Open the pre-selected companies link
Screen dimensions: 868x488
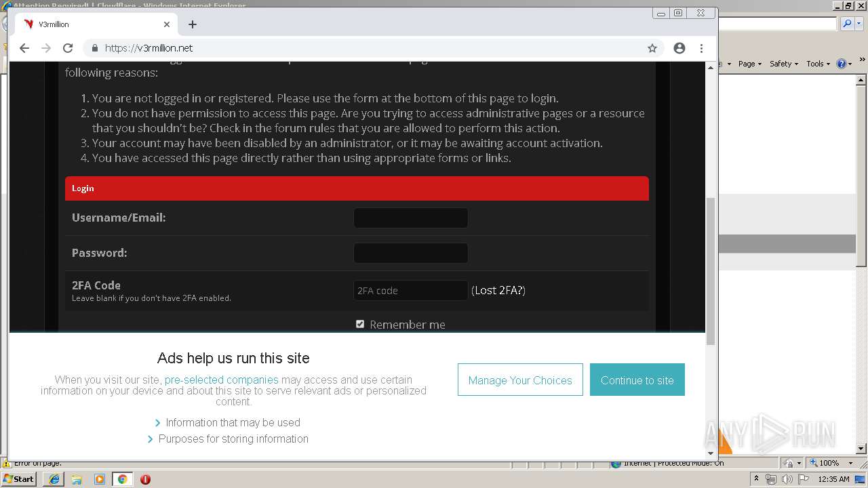[x=222, y=380]
